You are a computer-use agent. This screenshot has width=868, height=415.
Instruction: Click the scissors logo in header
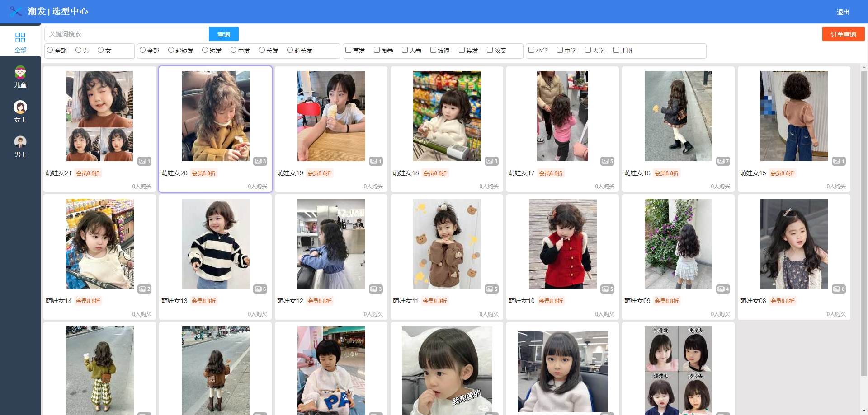click(16, 11)
